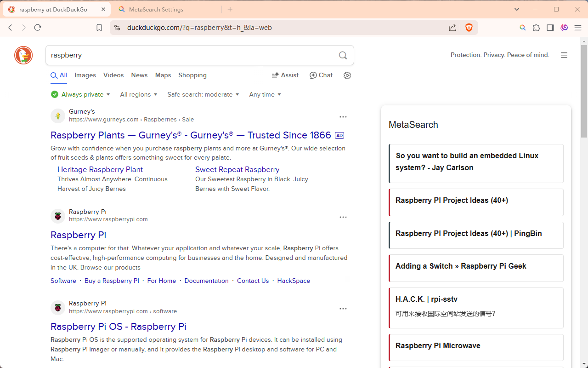Open the browser extensions puzzle icon

coord(536,28)
